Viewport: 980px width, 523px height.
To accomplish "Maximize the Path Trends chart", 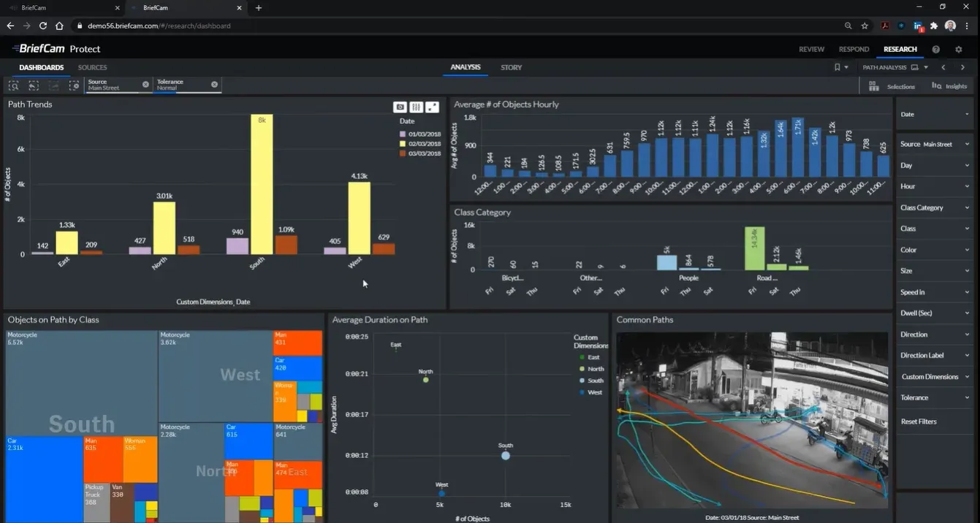I will [433, 107].
